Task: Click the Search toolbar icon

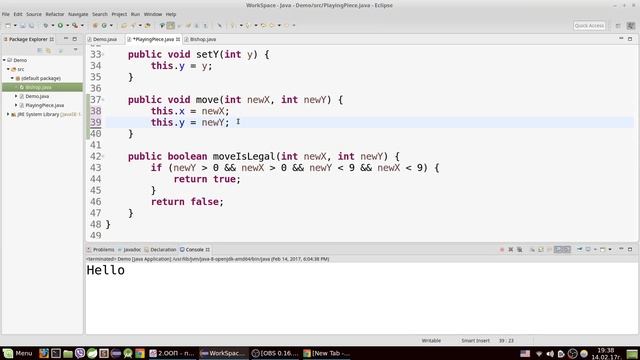Action: tap(133, 25)
